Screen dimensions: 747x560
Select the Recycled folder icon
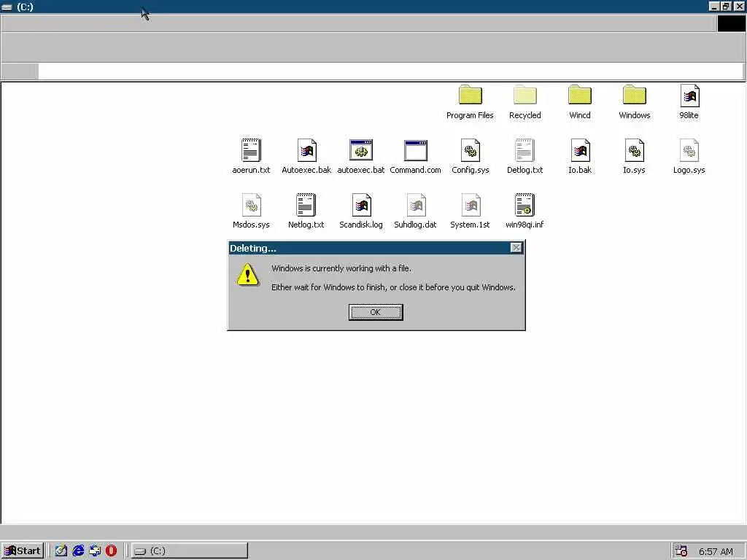pos(525,95)
